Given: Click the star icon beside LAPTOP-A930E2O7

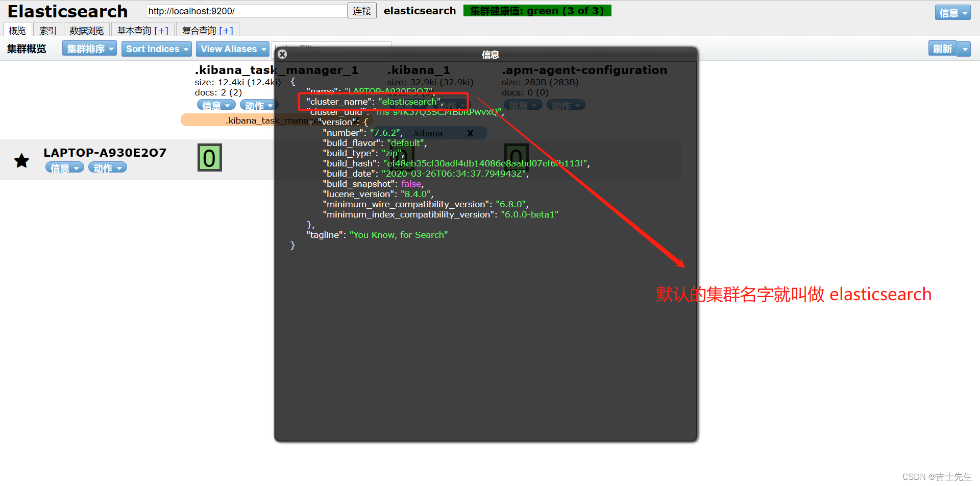Looking at the screenshot, I should point(21,161).
